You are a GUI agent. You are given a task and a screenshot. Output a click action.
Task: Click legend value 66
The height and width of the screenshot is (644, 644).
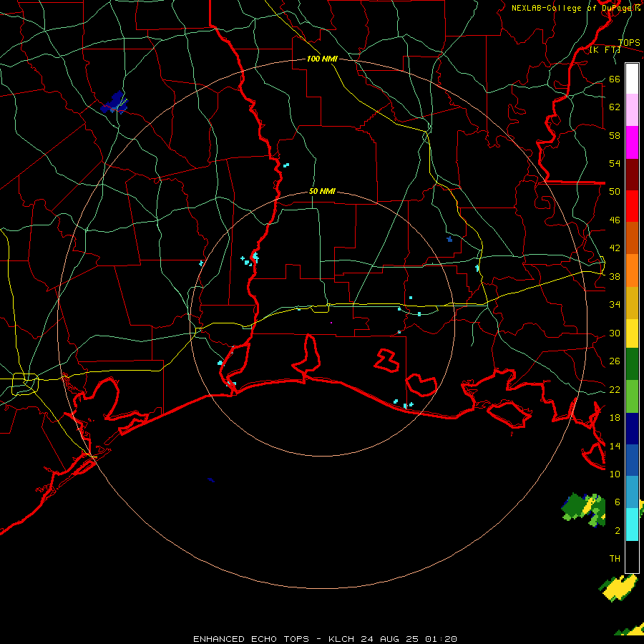615,79
